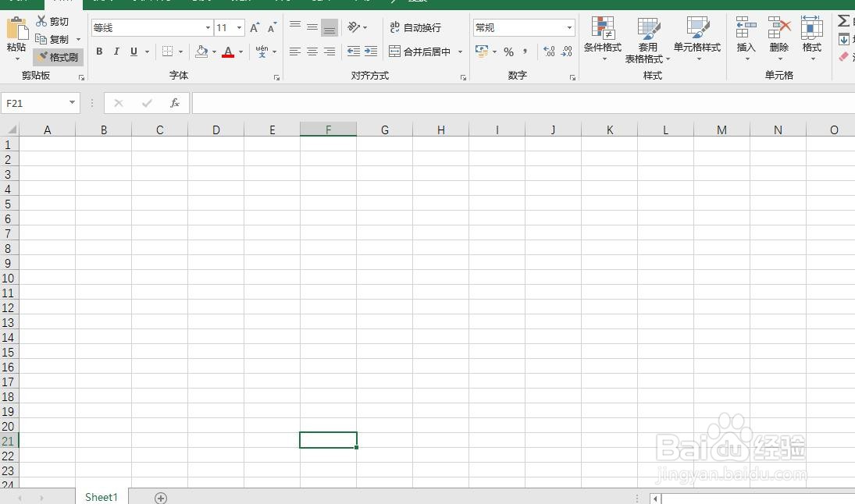Activate the Format Painter (格式刷)

pyautogui.click(x=57, y=57)
